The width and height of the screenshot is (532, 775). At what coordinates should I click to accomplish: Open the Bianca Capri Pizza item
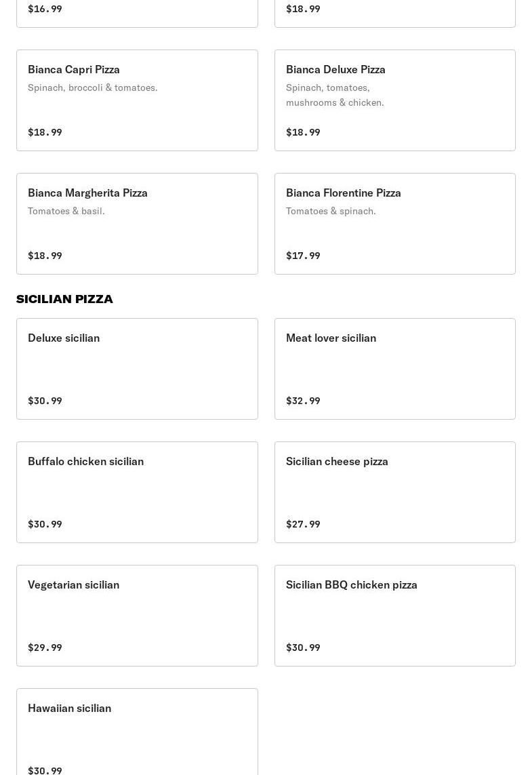pos(137,100)
